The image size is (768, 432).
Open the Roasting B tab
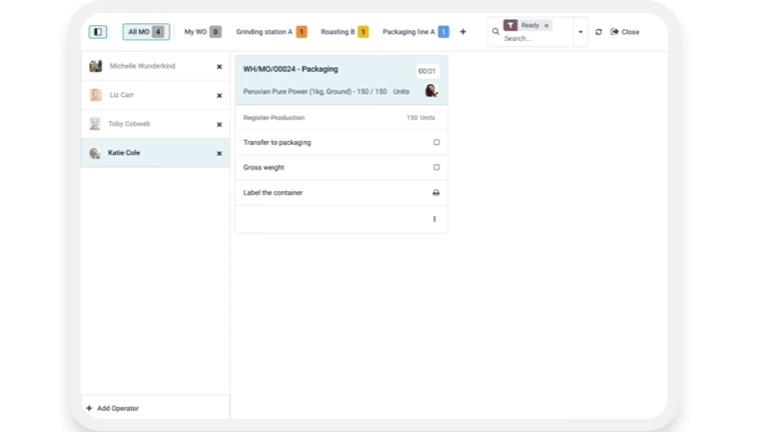tap(344, 32)
